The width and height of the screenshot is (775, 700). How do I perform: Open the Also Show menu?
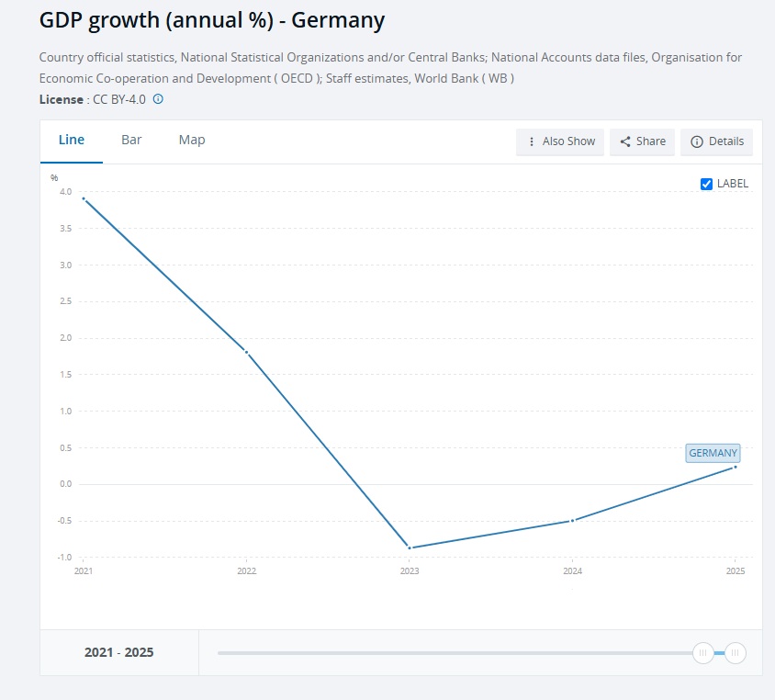[560, 141]
